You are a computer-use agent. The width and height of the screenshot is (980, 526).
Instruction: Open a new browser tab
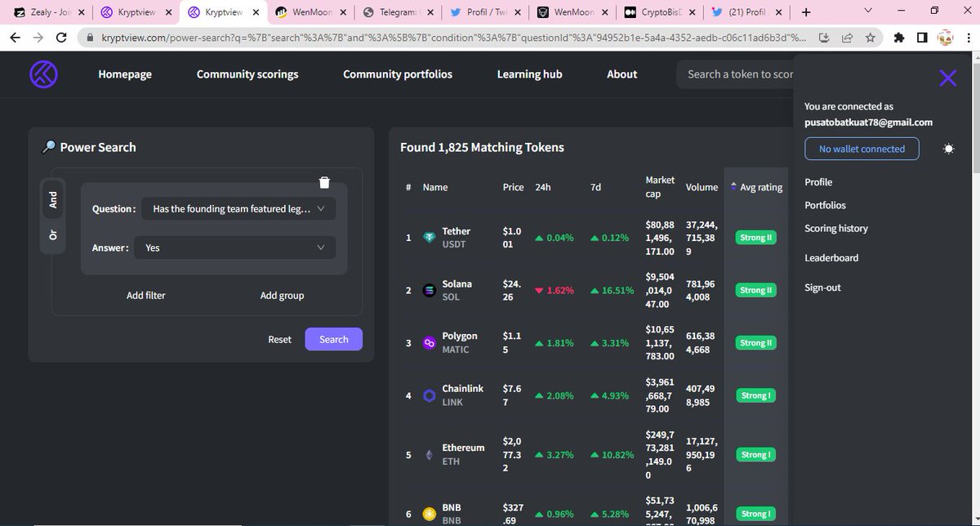click(806, 12)
